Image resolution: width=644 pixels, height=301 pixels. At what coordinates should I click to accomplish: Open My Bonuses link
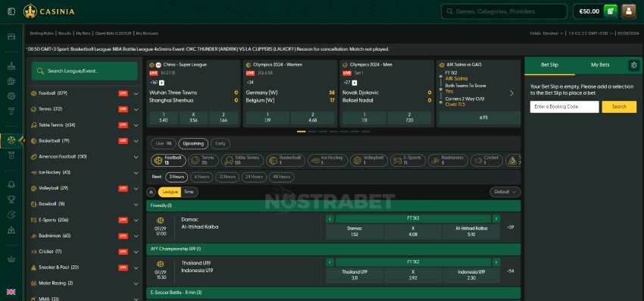click(147, 33)
